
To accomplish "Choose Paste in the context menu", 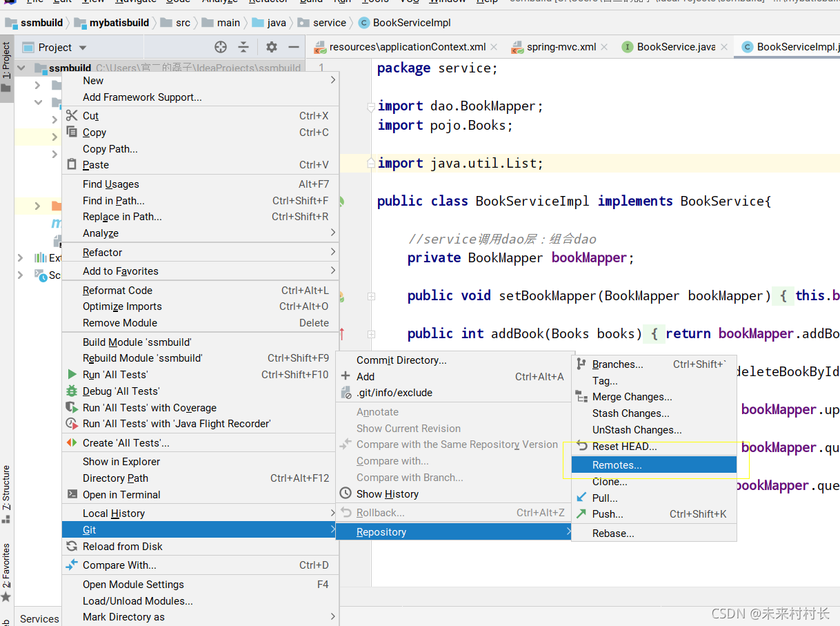I will pyautogui.click(x=201, y=165).
